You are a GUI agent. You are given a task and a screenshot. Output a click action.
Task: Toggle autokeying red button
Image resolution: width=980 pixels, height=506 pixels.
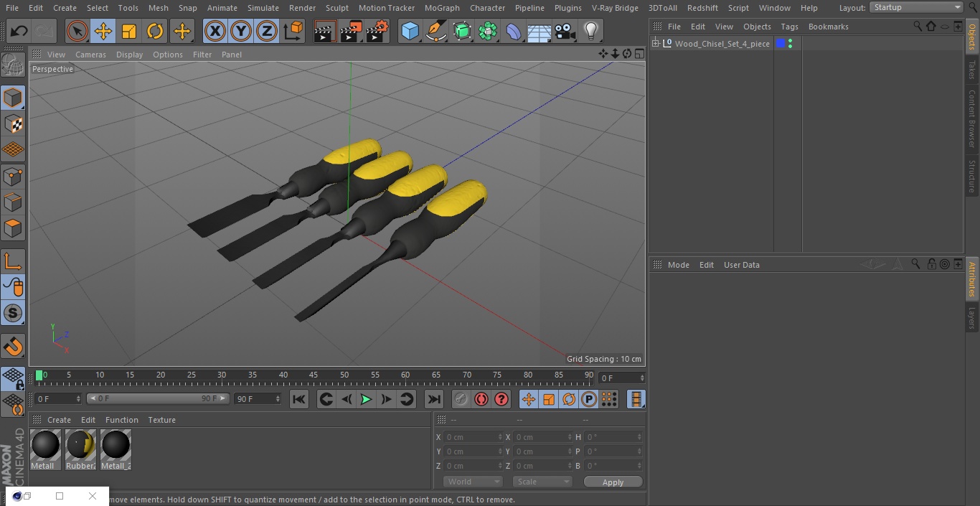[481, 399]
